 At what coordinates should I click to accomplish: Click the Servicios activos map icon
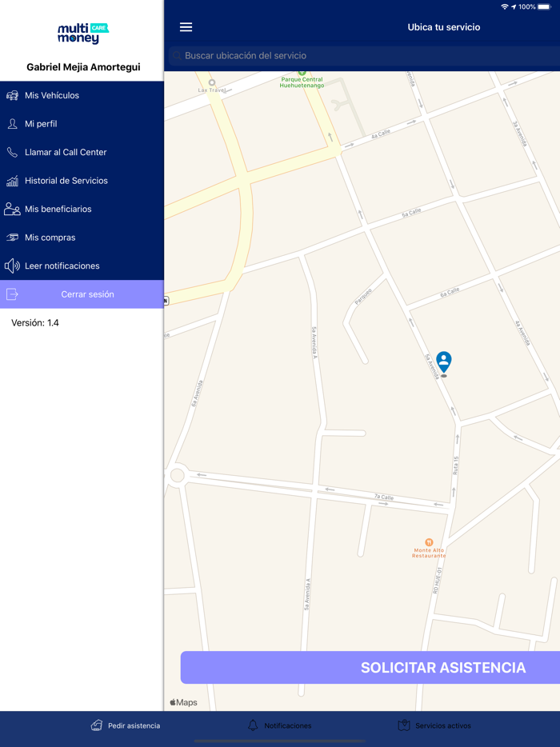coord(404,725)
